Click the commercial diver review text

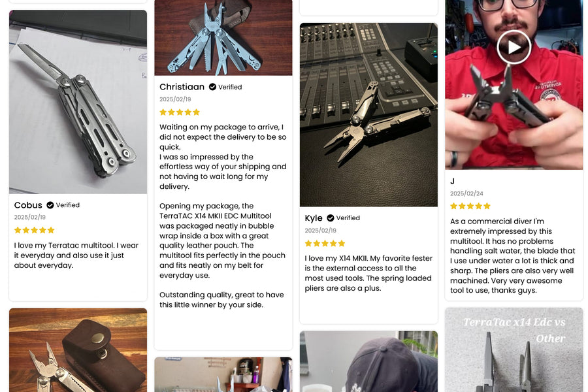[x=513, y=256]
